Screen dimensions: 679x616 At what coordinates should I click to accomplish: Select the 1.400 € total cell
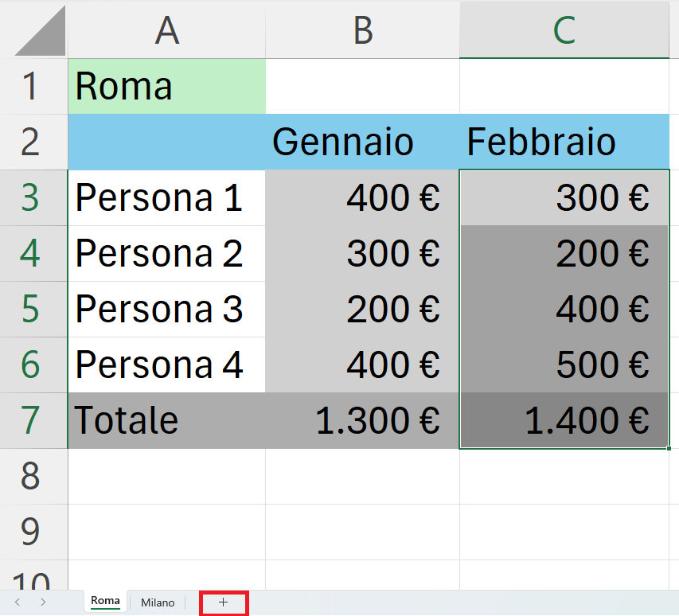pyautogui.click(x=564, y=420)
